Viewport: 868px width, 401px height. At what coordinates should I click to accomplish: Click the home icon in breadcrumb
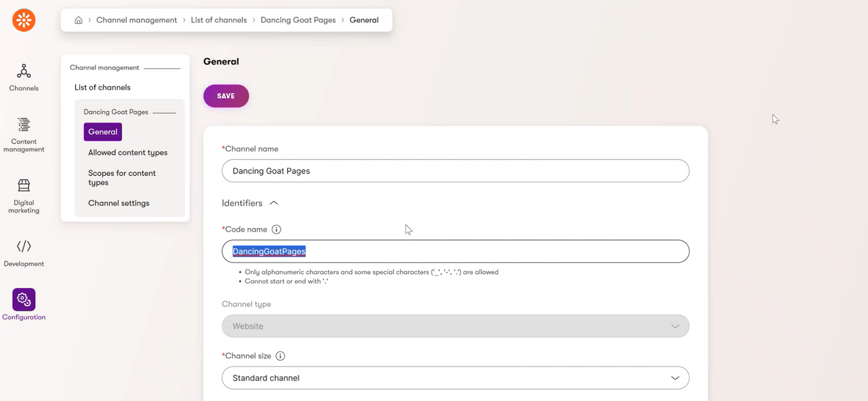point(78,20)
